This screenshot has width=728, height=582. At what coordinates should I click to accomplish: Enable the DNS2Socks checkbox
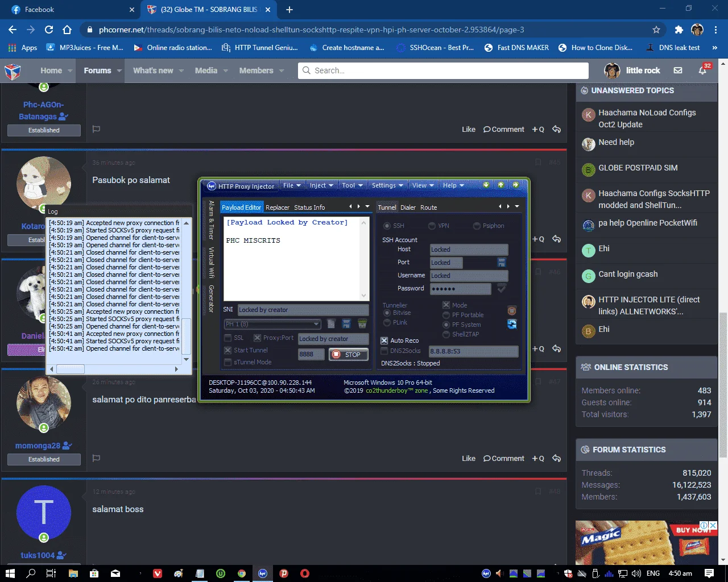pyautogui.click(x=384, y=351)
